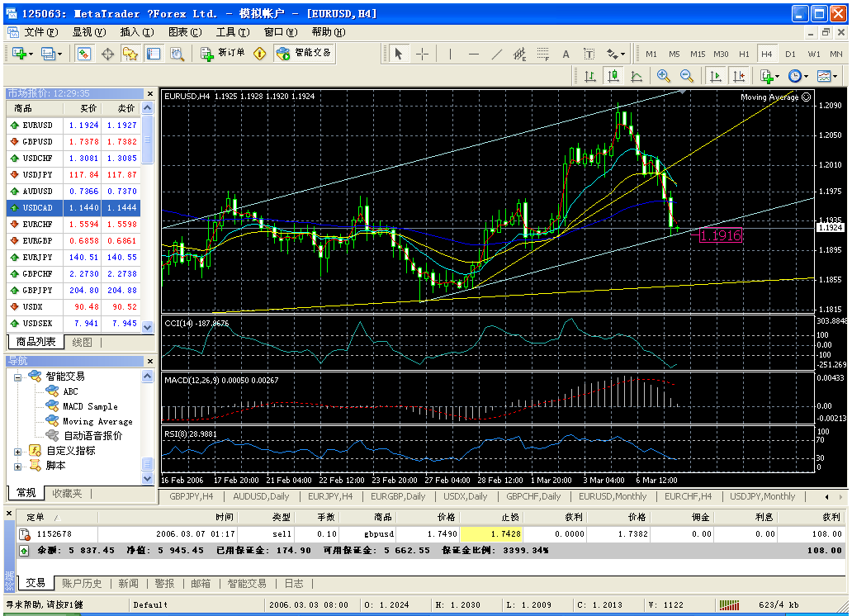The image size is (852, 616).
Task: Select the text label 'A' tool
Action: (566, 54)
